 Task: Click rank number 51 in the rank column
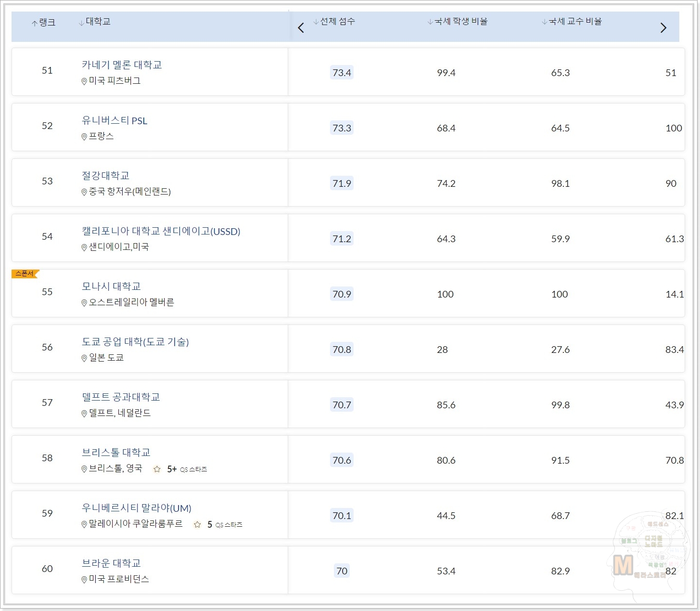click(47, 70)
